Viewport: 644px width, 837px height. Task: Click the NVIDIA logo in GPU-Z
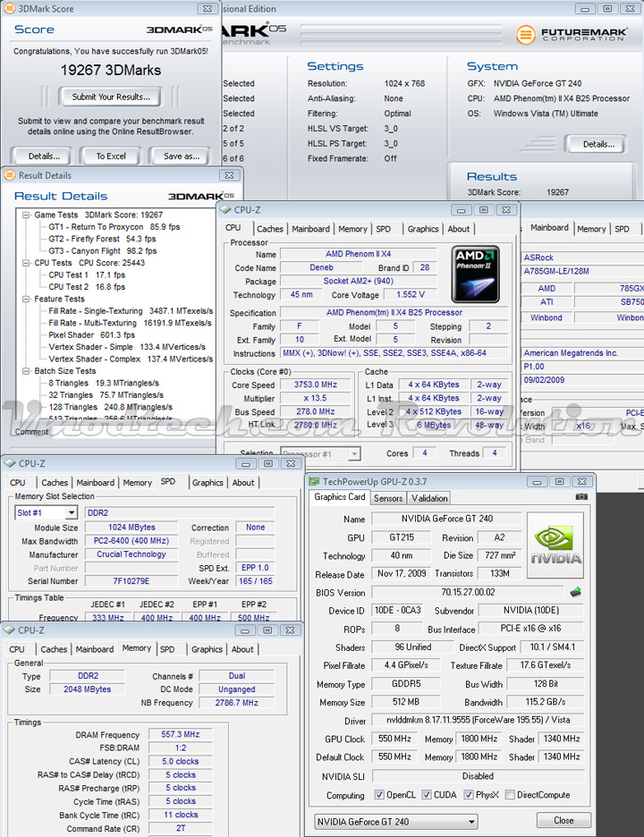pyautogui.click(x=555, y=545)
